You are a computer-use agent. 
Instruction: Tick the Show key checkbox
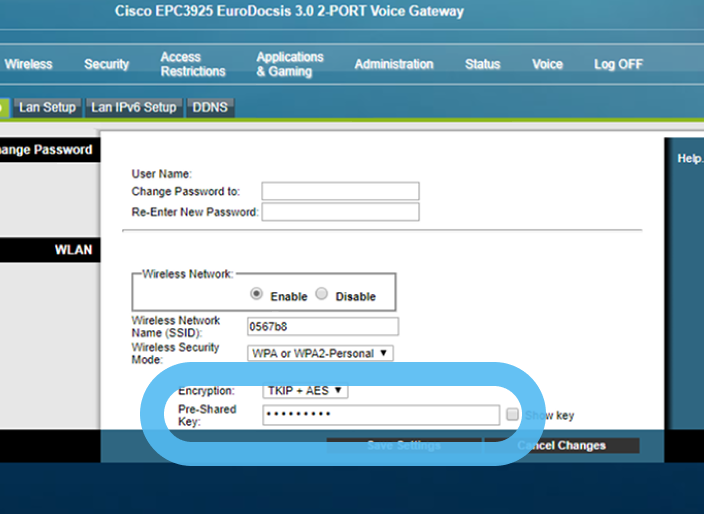point(512,415)
